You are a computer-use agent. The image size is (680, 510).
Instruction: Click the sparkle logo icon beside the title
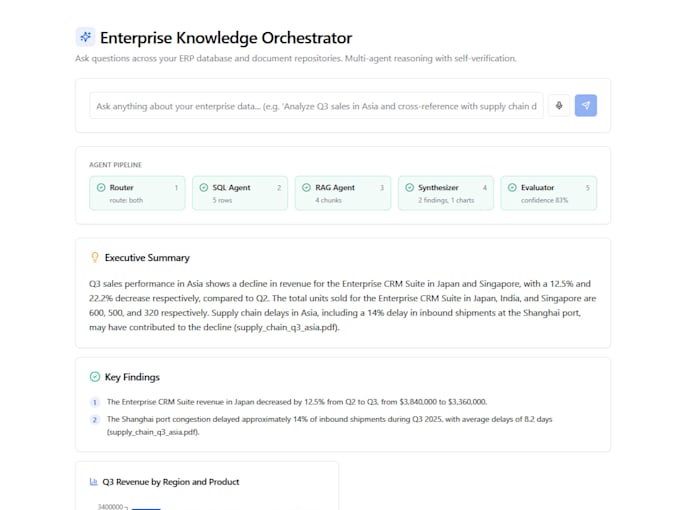point(85,37)
